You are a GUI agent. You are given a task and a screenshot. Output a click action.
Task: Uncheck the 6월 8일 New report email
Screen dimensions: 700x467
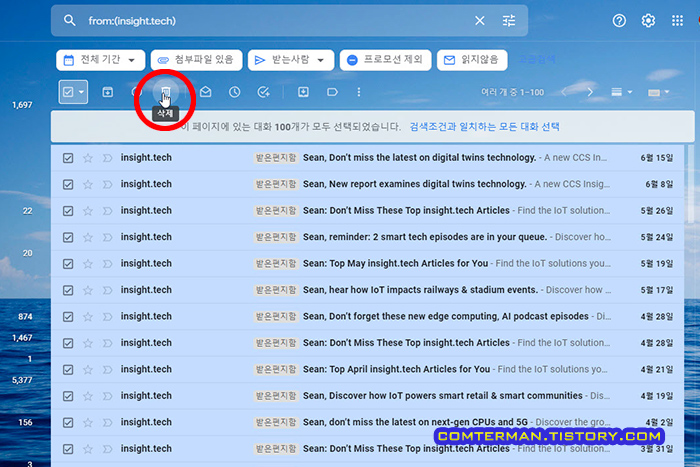tap(68, 184)
